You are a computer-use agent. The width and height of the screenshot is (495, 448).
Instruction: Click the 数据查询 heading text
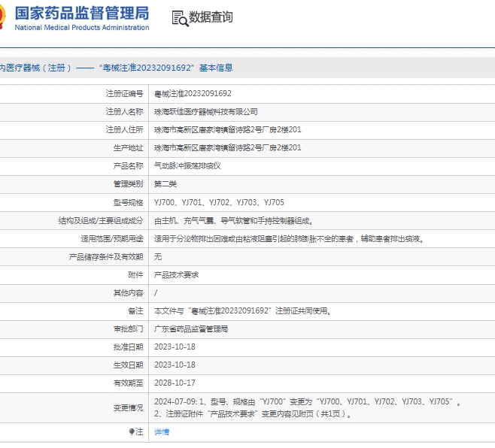click(x=211, y=17)
